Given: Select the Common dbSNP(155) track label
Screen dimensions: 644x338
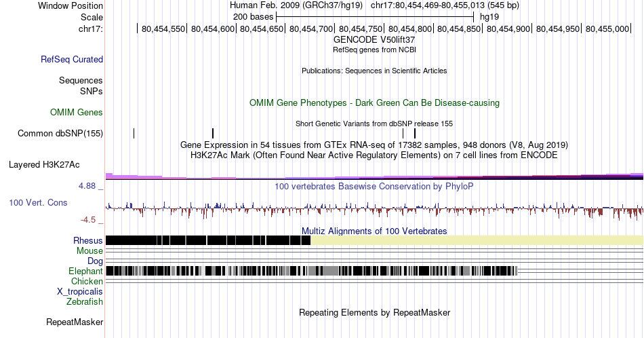Looking at the screenshot, I should click(x=60, y=133).
